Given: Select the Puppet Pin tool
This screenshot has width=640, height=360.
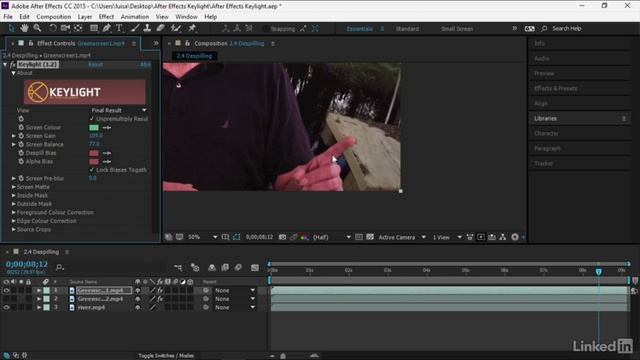Looking at the screenshot, I should 192,28.
